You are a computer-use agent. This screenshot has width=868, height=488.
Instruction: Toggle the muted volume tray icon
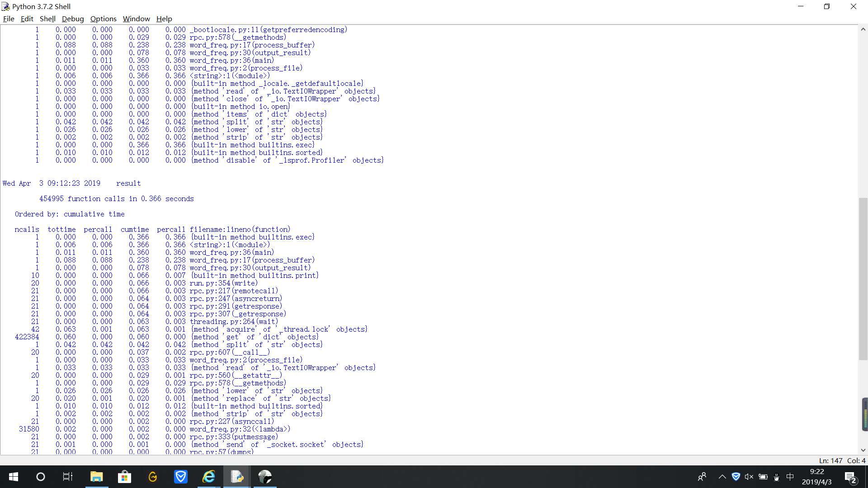click(749, 477)
